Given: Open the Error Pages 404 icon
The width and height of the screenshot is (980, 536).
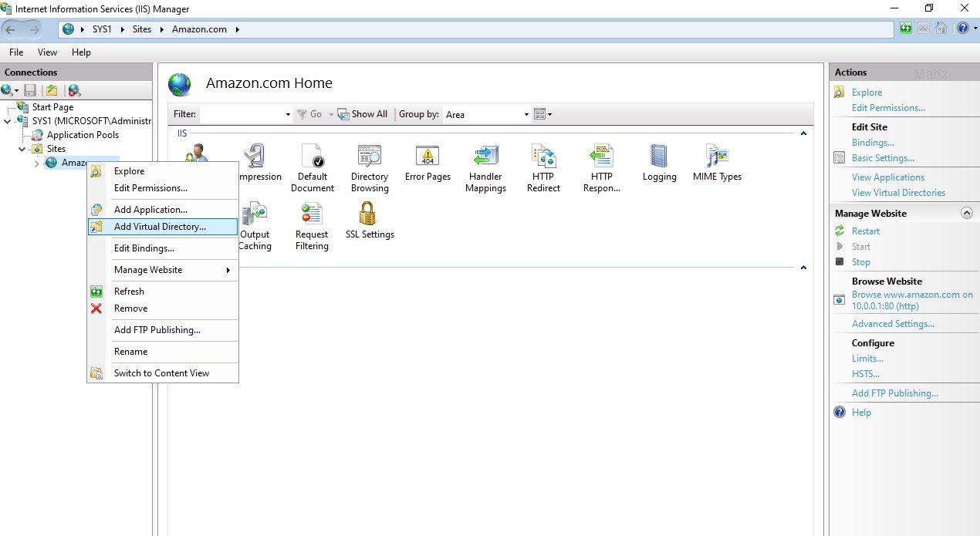Looking at the screenshot, I should pos(427,157).
